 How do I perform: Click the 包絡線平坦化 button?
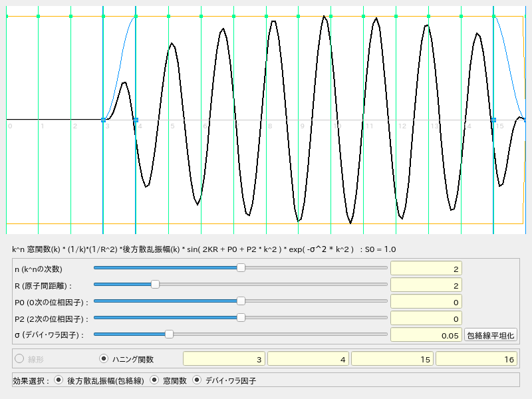click(491, 335)
